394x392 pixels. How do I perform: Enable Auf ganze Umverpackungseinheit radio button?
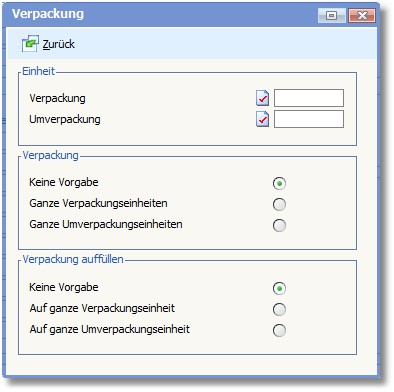click(x=279, y=330)
